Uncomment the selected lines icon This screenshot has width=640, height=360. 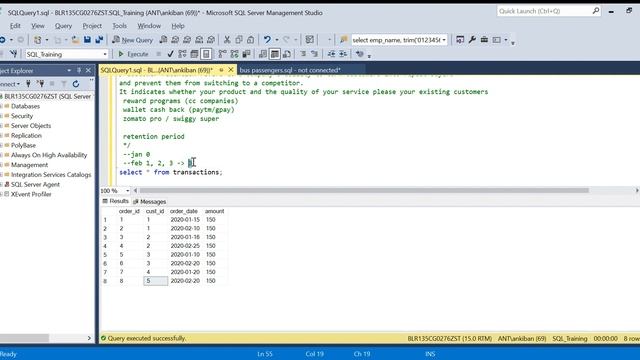point(314,54)
